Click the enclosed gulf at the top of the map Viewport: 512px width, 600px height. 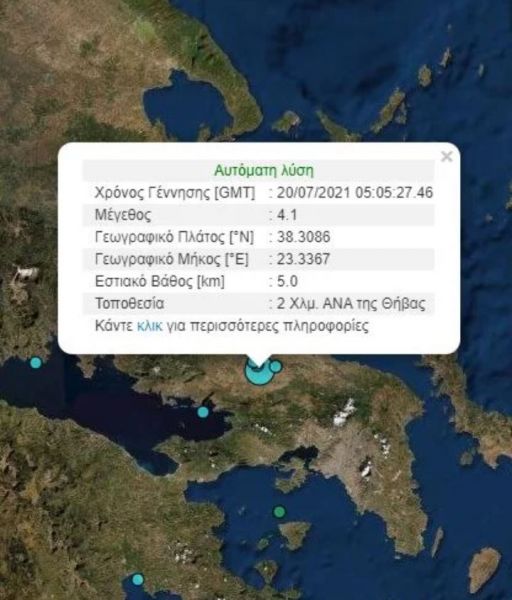[x=188, y=103]
